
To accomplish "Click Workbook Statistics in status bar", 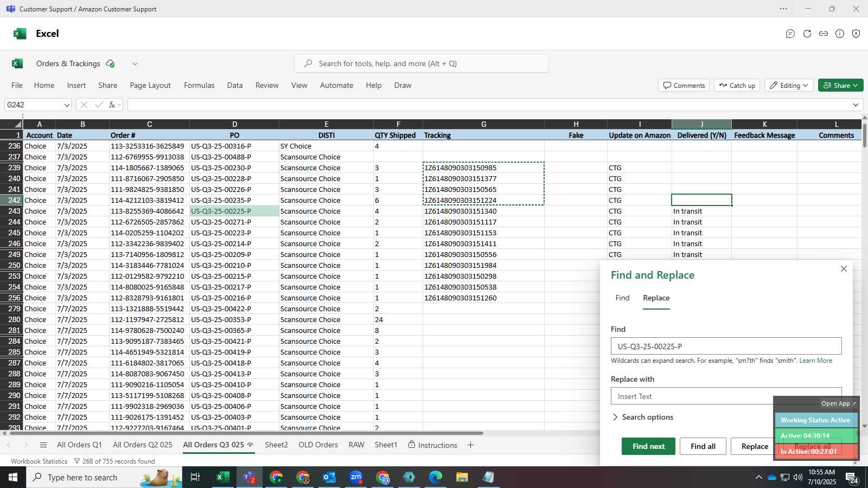I will click(39, 461).
